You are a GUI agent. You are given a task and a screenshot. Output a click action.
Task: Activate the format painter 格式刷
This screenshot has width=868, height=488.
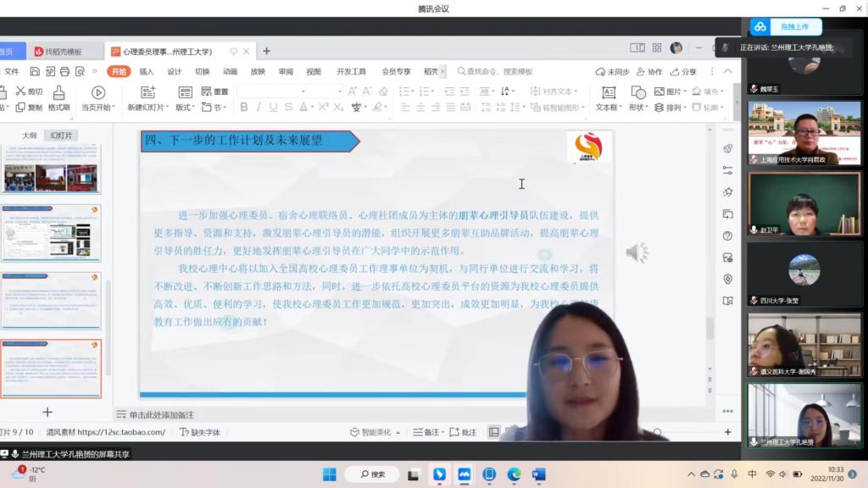(58, 98)
